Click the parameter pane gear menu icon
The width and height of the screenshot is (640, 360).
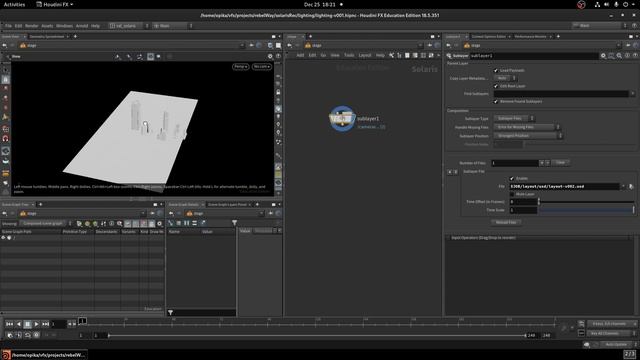pos(603,56)
